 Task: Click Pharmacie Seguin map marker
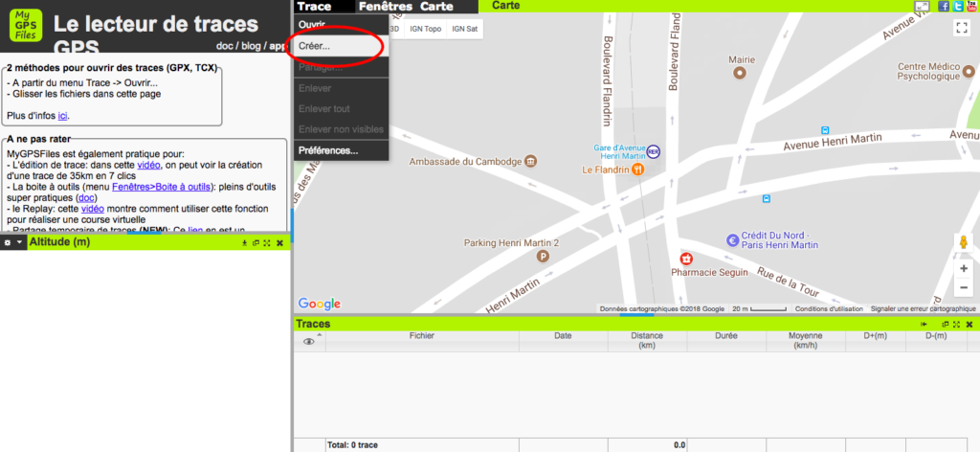tap(686, 259)
